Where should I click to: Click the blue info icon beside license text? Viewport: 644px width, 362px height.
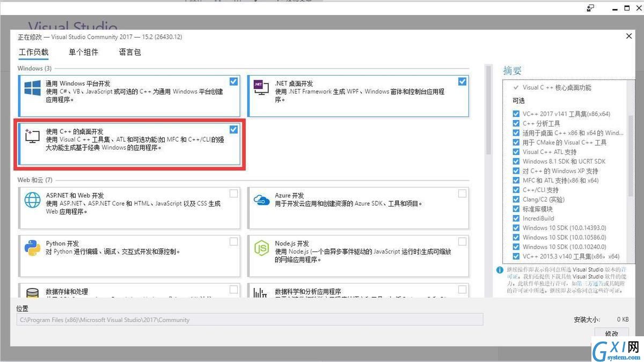[x=500, y=270]
